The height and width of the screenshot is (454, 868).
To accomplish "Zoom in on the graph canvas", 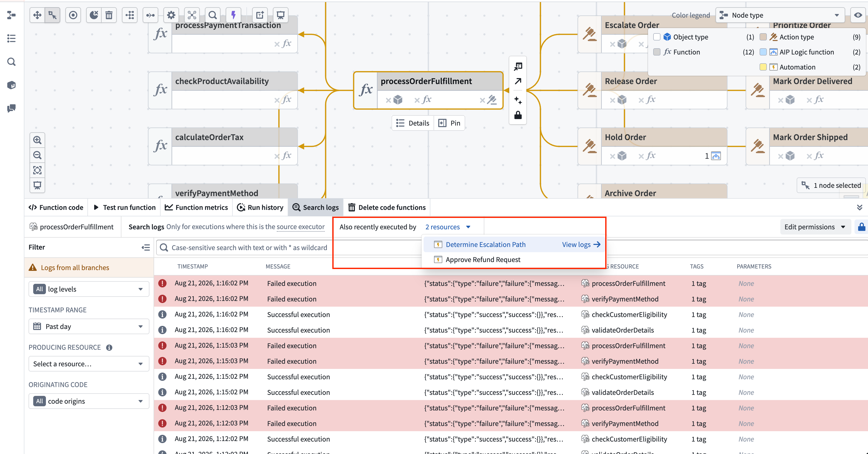I will (x=37, y=140).
